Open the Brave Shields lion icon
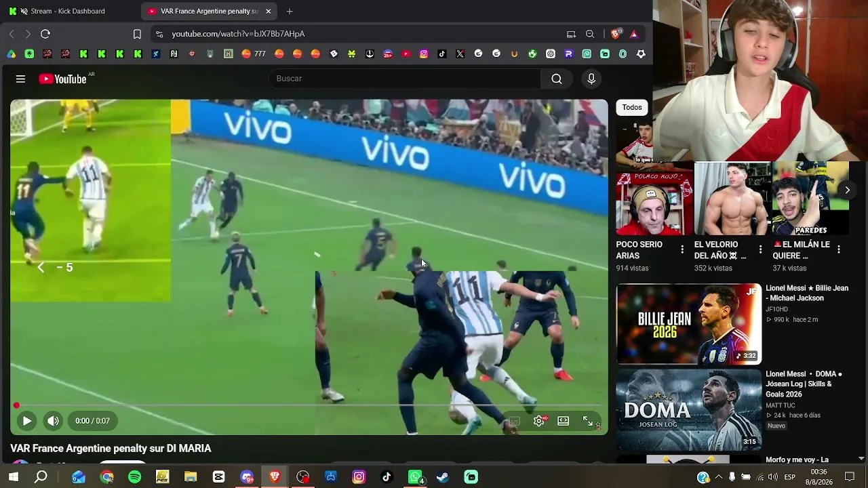This screenshot has width=868, height=488. click(x=616, y=34)
